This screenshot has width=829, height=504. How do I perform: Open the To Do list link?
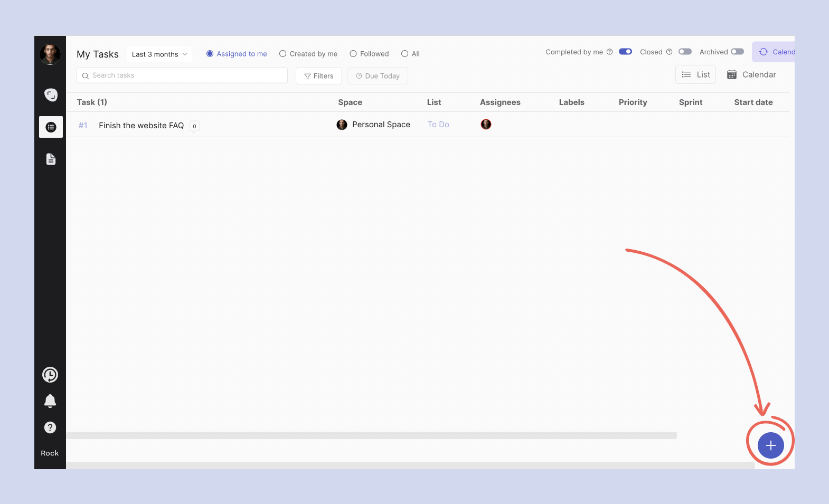click(x=438, y=125)
